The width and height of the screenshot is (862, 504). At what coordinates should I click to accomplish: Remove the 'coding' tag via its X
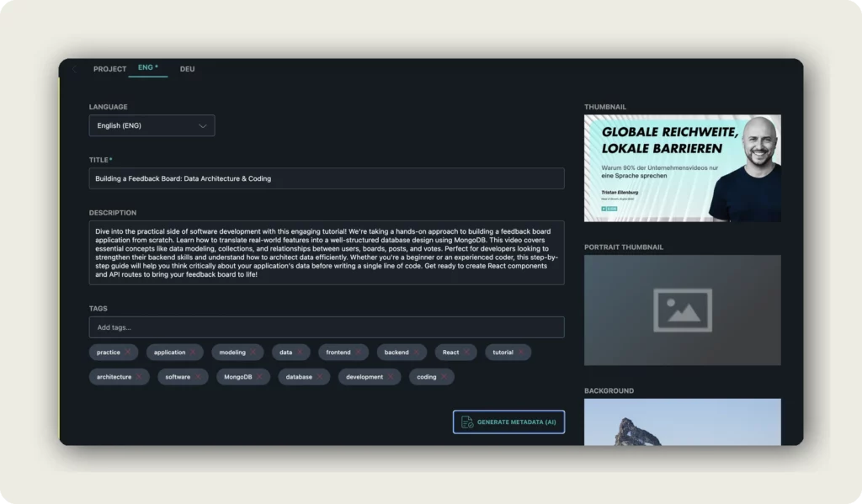point(444,377)
